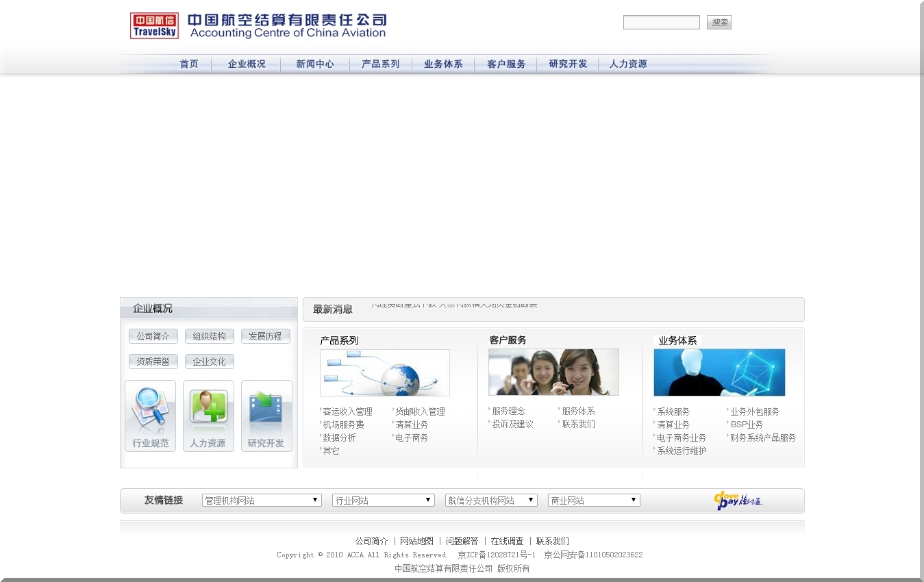Click inside the search input field

tap(660, 22)
